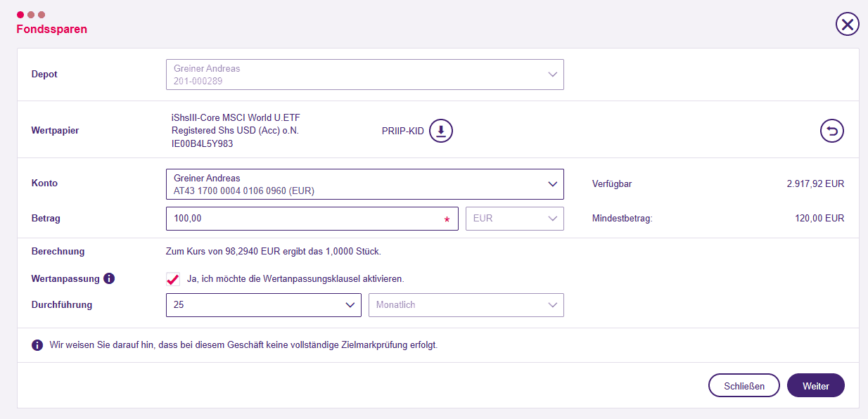Screen dimensions: 868x419
Task: Click the Verfügbar amount 2.917,92 EUR
Action: click(815, 184)
